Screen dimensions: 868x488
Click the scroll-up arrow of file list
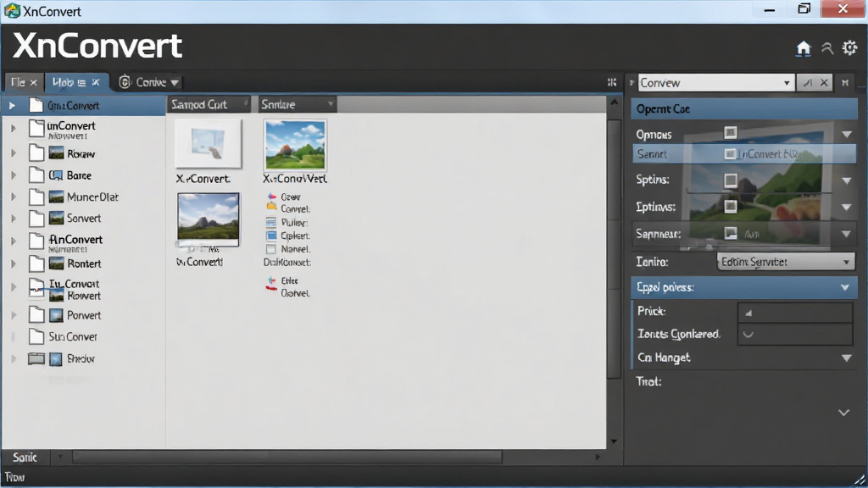614,103
